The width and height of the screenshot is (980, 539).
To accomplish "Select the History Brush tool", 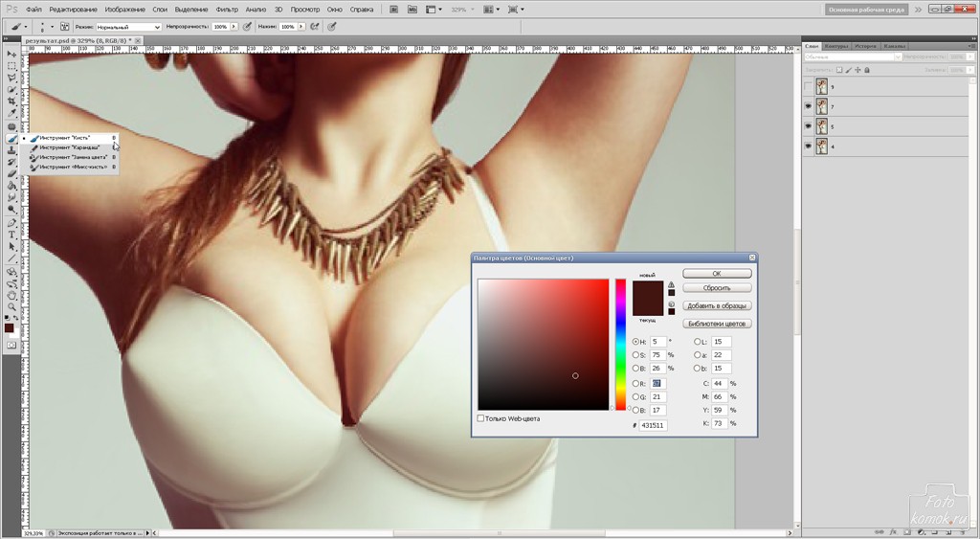I will [x=11, y=163].
